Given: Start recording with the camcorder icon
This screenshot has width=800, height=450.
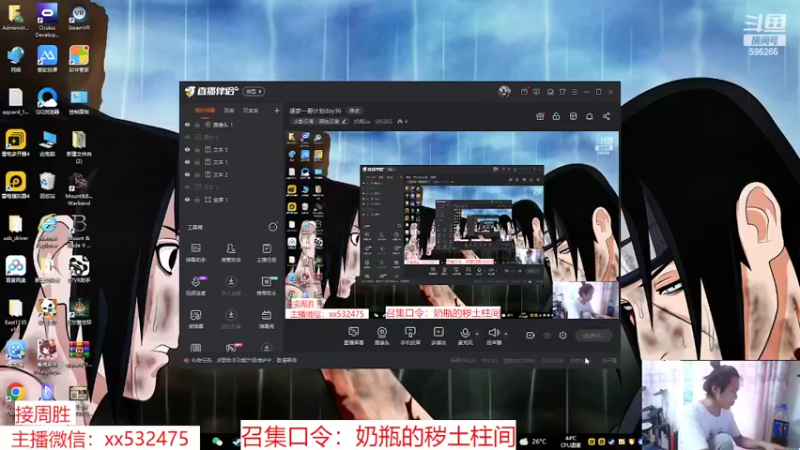Looking at the screenshot, I should coord(530,335).
